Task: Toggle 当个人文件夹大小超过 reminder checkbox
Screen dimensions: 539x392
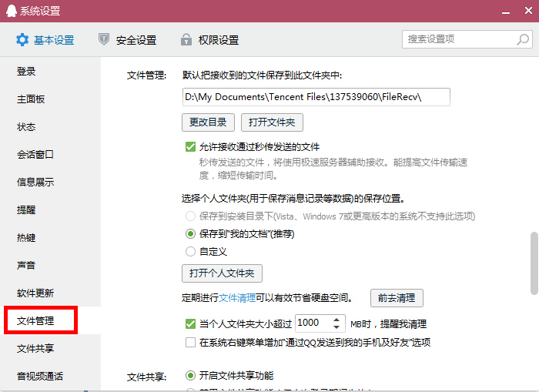Action: coord(190,324)
